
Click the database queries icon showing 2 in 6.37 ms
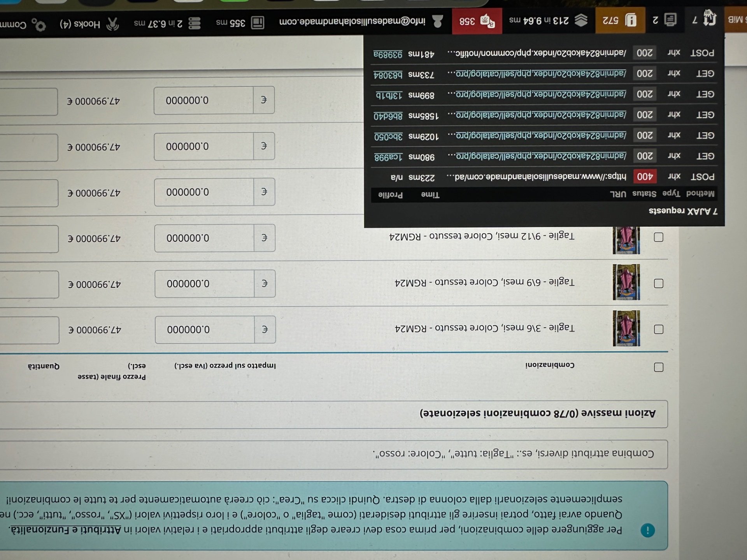195,23
